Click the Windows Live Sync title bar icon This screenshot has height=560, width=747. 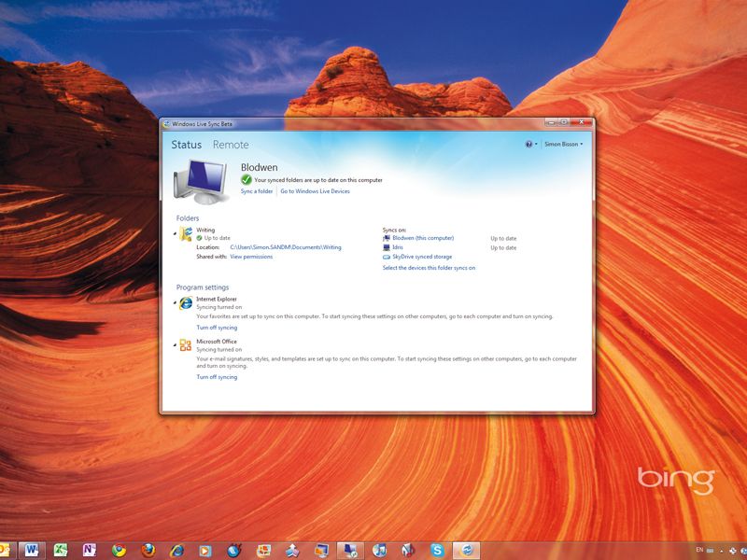pos(166,121)
